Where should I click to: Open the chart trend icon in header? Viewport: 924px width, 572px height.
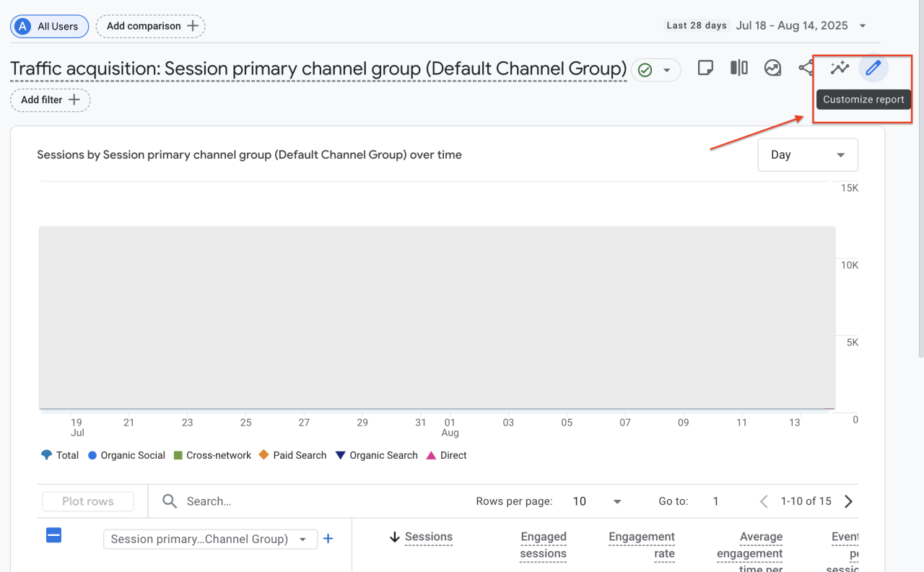coord(772,69)
